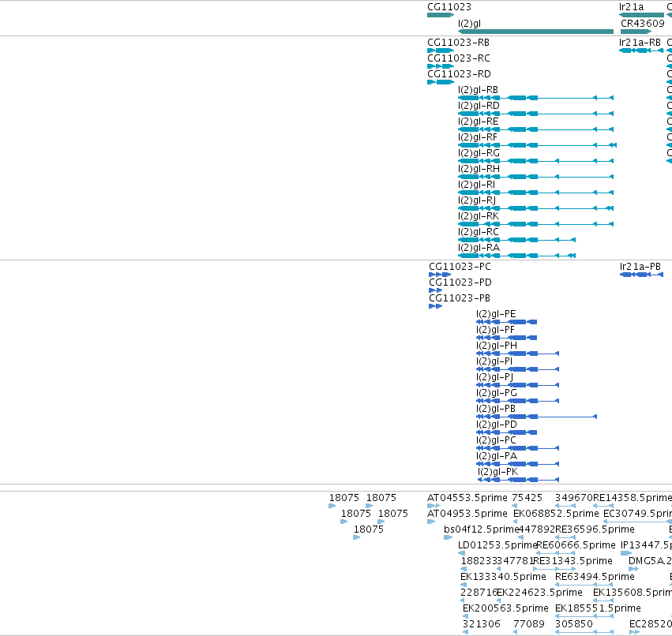Open the Ir21a-RB transcript label

(640, 43)
